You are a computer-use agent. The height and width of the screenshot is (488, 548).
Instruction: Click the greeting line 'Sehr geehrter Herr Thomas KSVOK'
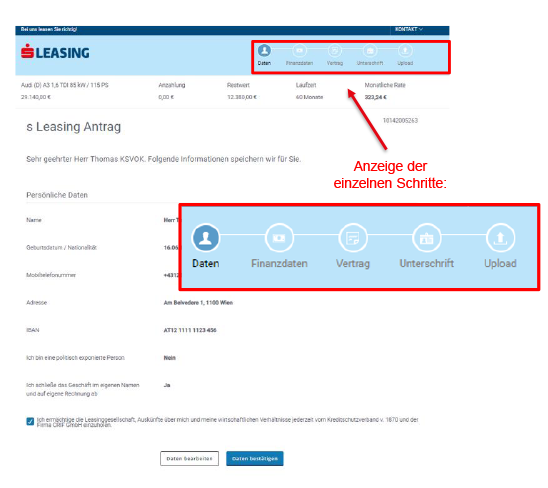coord(86,159)
